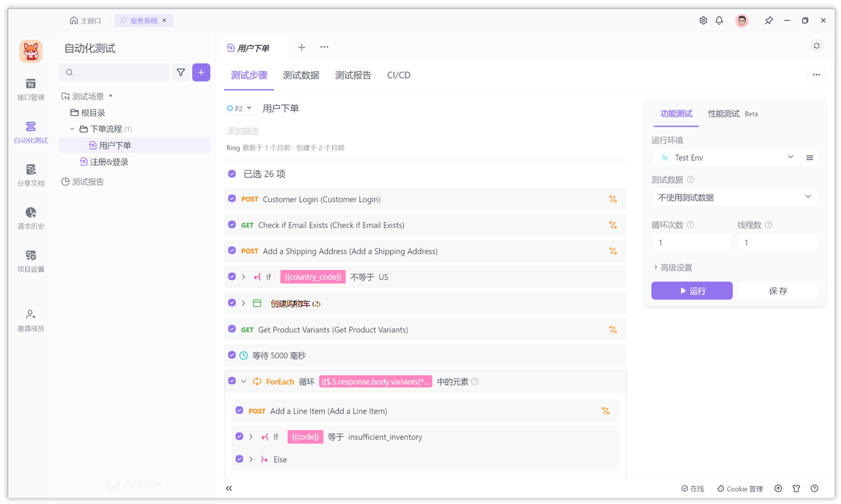Collapse the ForEach 循环 step

click(243, 380)
